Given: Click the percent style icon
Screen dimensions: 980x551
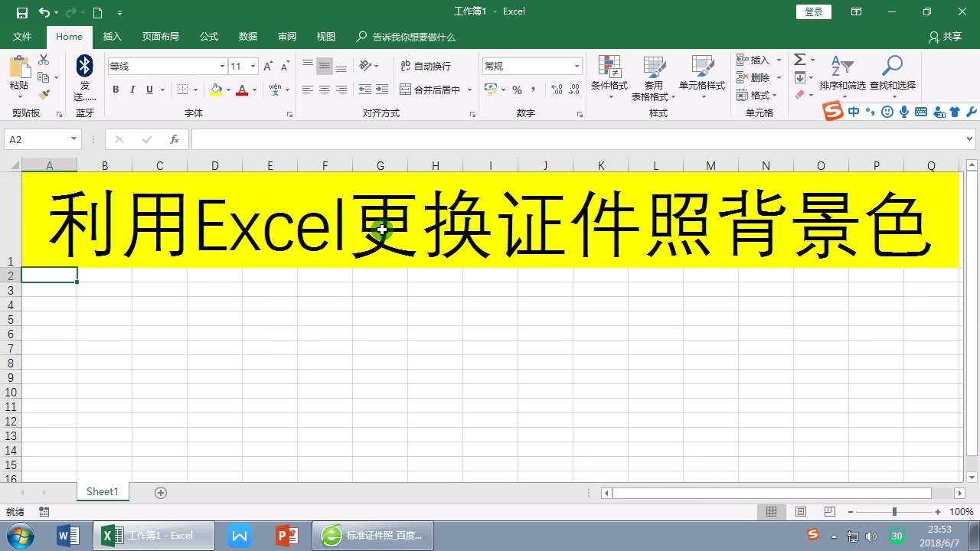Looking at the screenshot, I should 517,90.
